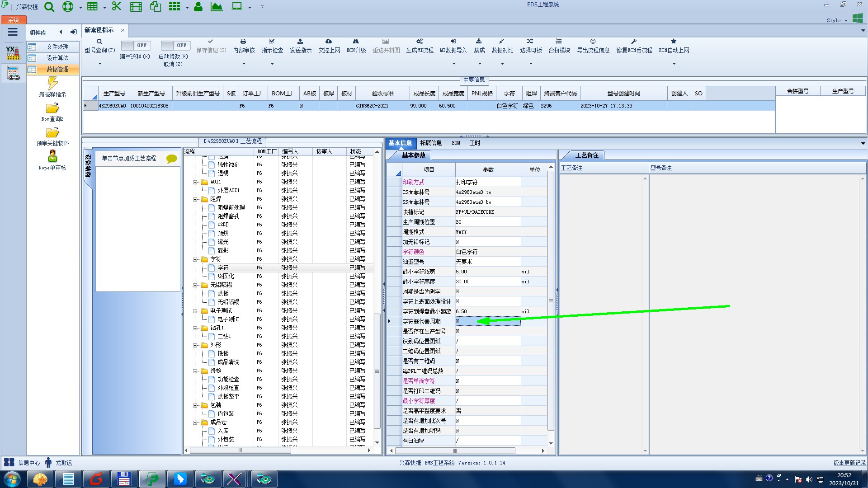Switch to the 拓展信息 tab
Image resolution: width=868 pixels, height=488 pixels.
pyautogui.click(x=430, y=143)
